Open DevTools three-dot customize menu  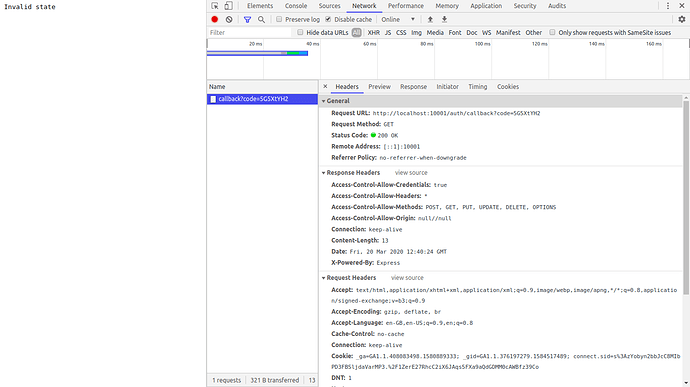tap(668, 6)
